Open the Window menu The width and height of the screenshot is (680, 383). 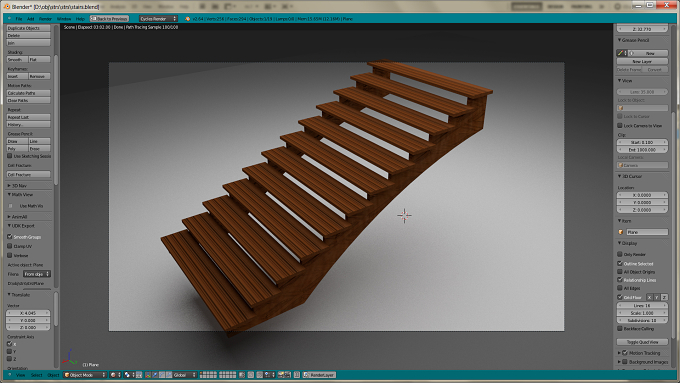point(64,19)
